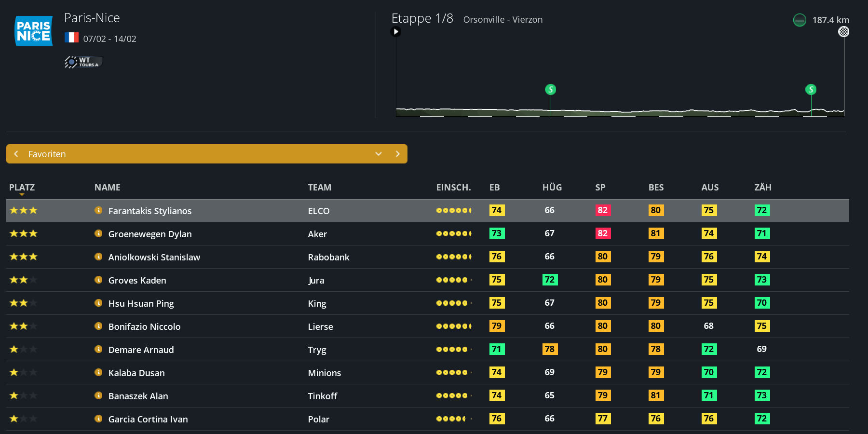Go to next view with right arrow
Screen dimensions: 868x434
coord(397,154)
